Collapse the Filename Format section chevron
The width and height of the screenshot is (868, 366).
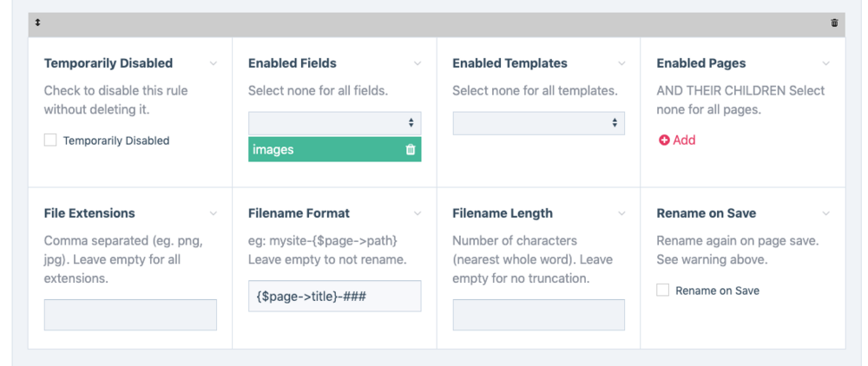coord(418,213)
